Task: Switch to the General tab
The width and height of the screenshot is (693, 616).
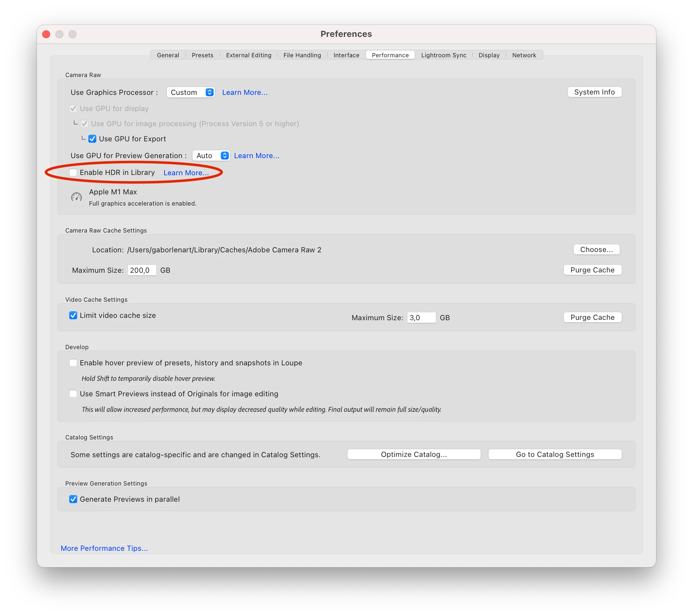Action: point(168,55)
